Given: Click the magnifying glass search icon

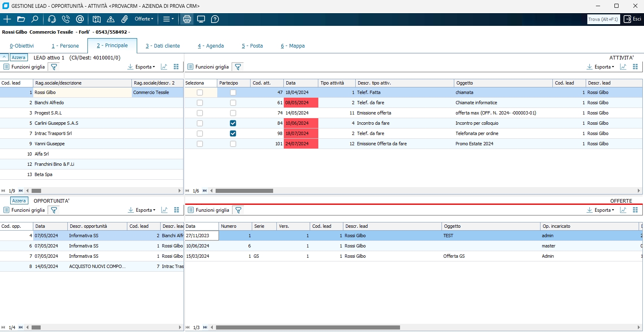Looking at the screenshot, I should (35, 19).
